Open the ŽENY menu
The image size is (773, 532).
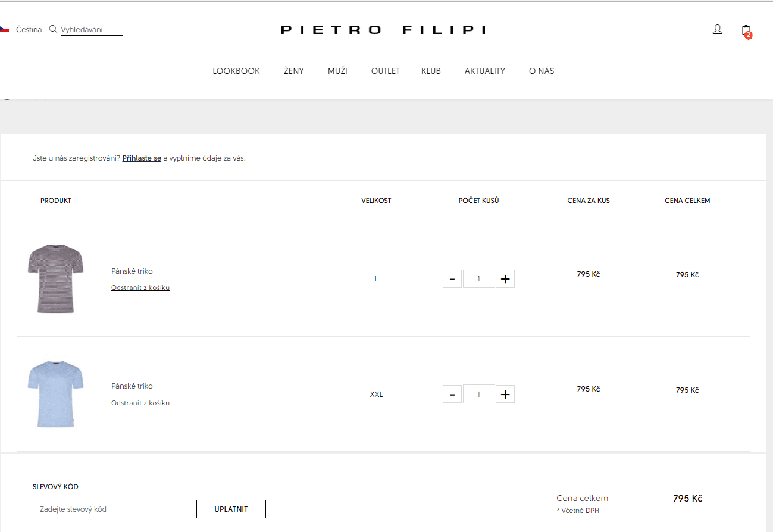[294, 71]
